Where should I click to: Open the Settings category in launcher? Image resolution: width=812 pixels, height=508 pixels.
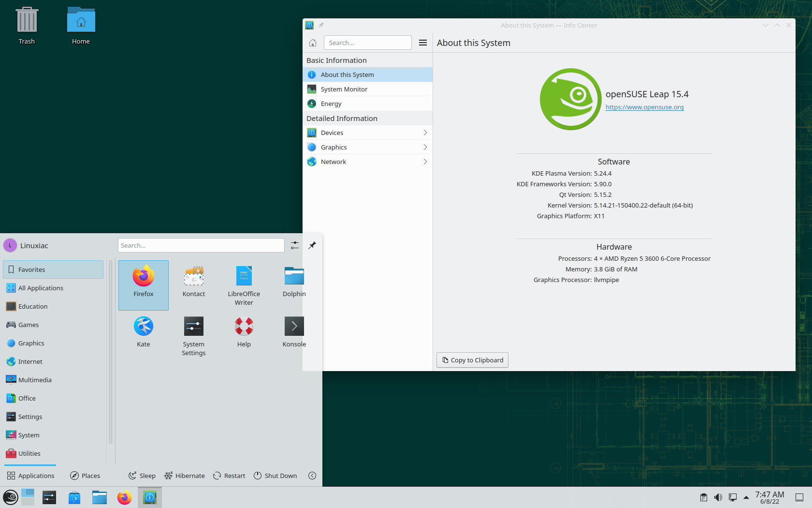53,417
